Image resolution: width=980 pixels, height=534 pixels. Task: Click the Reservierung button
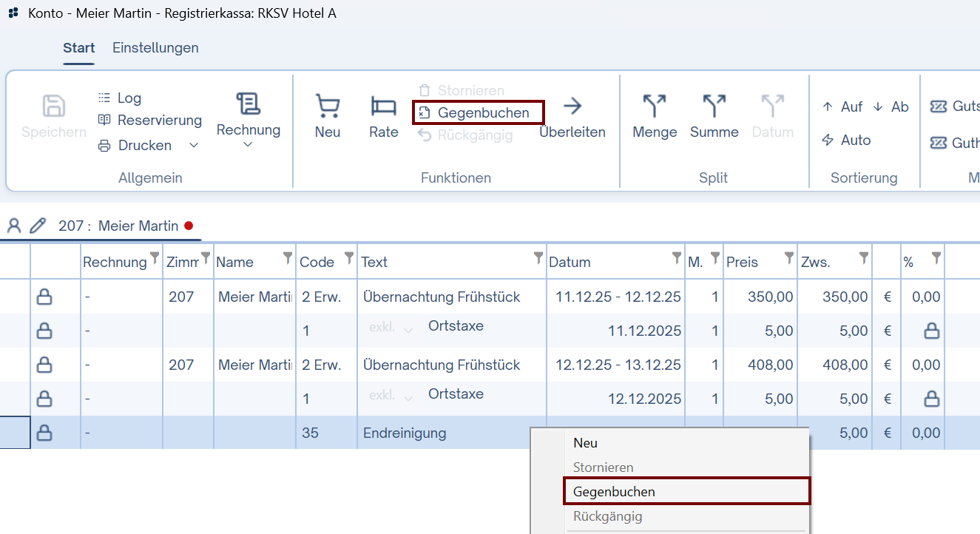tap(150, 121)
